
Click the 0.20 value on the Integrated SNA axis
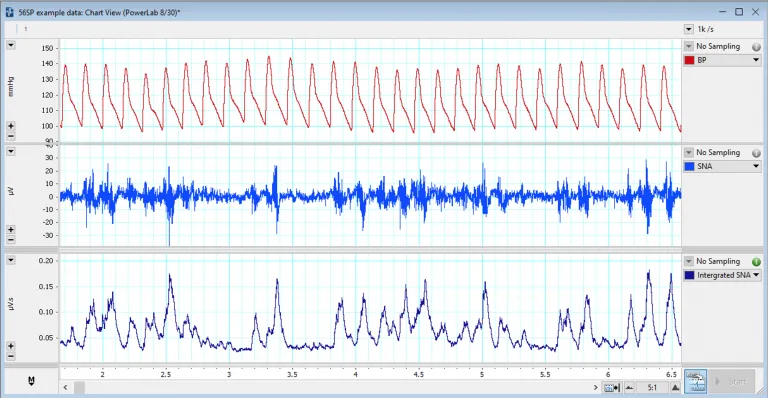click(46, 261)
